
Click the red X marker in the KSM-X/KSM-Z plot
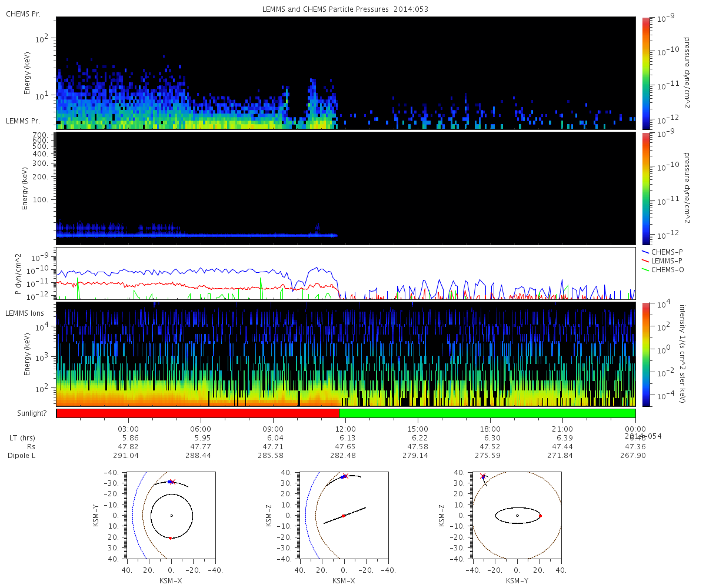point(346,476)
